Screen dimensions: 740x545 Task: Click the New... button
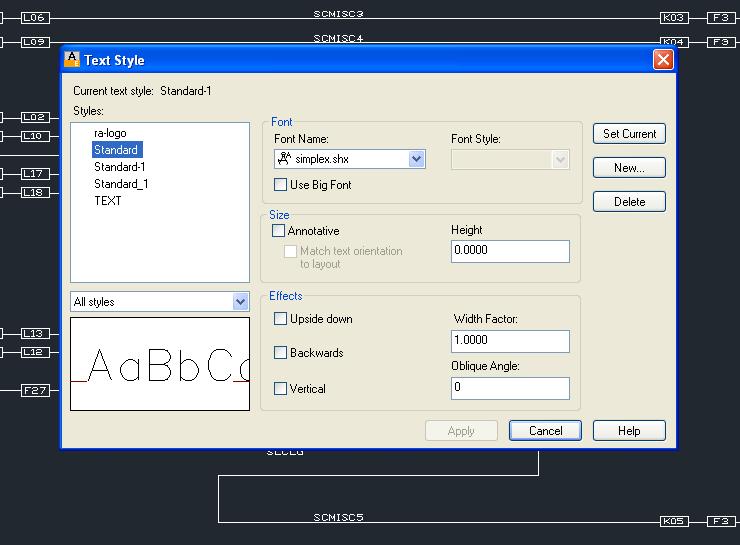point(629,168)
